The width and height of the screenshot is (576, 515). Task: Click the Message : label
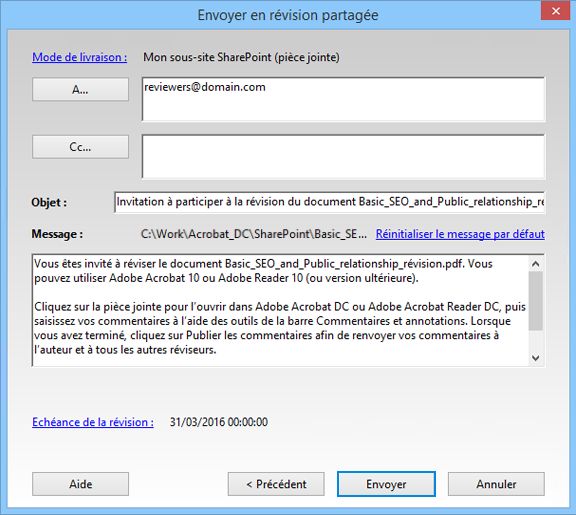[x=57, y=234]
